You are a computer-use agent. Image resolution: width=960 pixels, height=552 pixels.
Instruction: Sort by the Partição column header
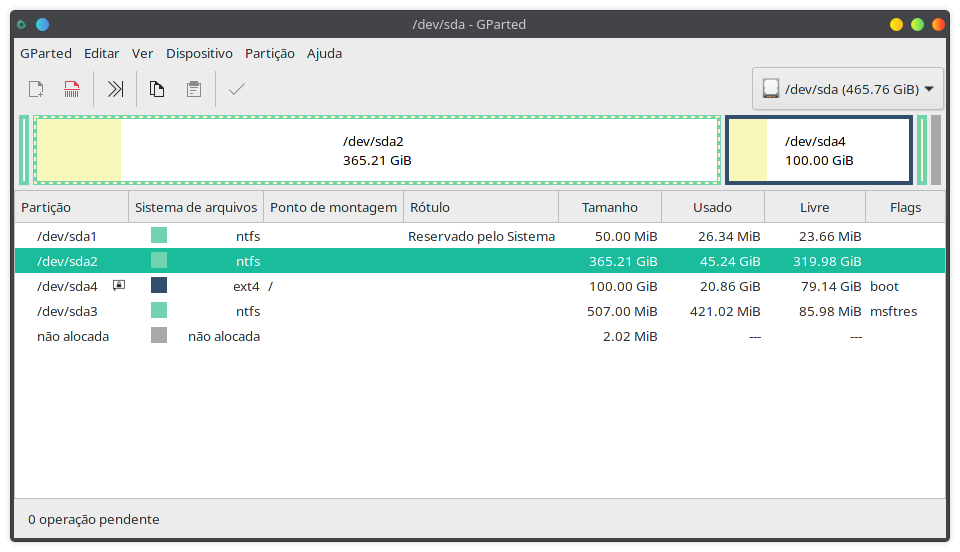click(x=72, y=207)
